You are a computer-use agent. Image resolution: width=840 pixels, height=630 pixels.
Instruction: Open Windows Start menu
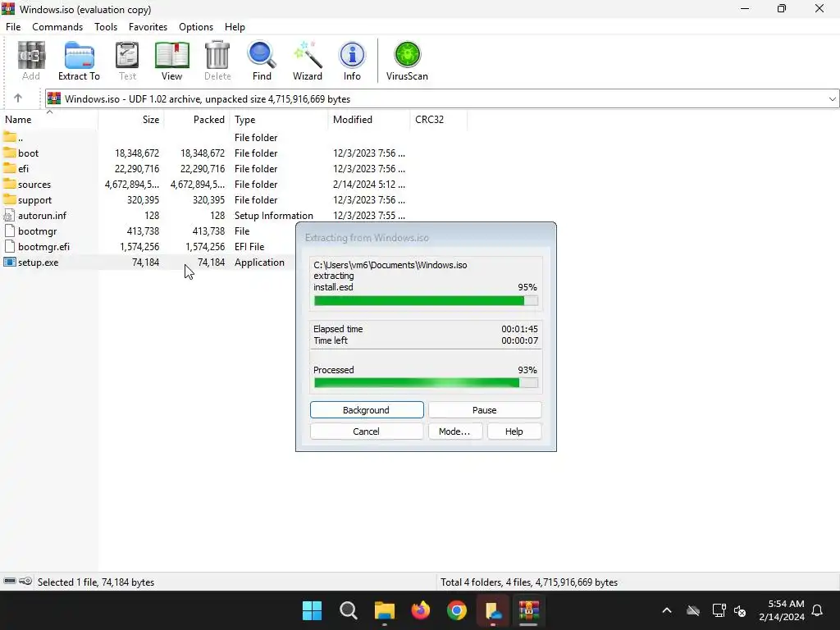coord(312,610)
